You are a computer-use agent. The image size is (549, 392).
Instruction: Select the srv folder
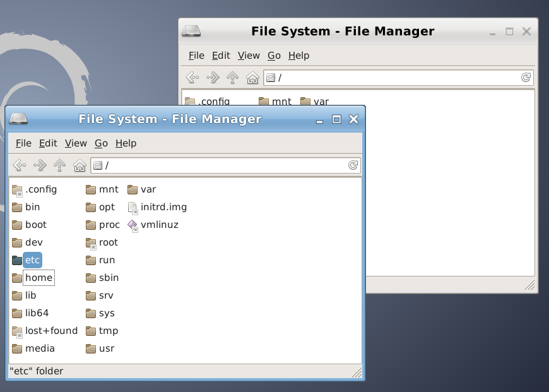click(x=100, y=295)
